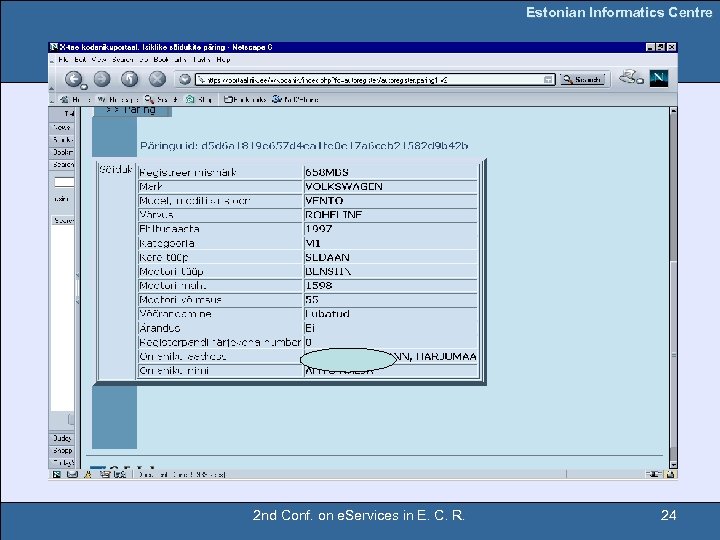Click the 1598 engine volume cell

[390, 286]
